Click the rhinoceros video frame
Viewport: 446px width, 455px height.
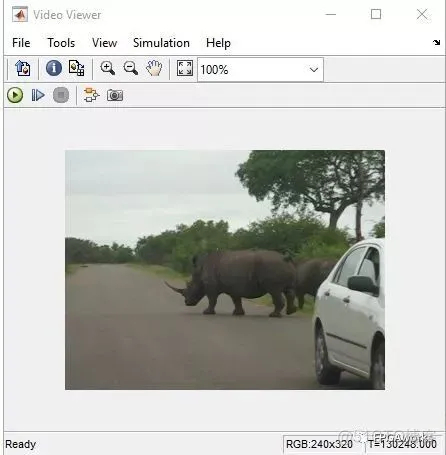click(225, 270)
